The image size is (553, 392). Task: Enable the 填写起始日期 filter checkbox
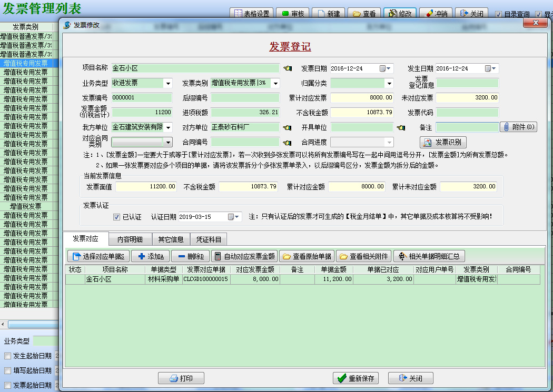(x=7, y=370)
